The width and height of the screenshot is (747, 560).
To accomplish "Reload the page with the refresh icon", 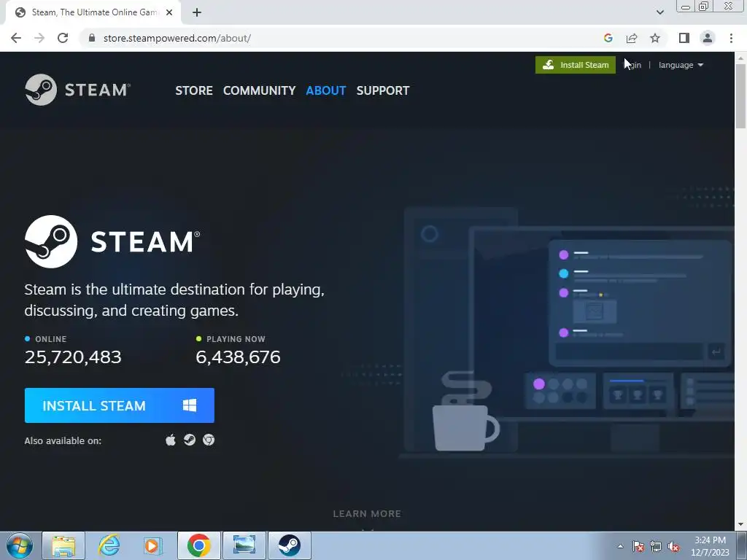I will tap(63, 38).
